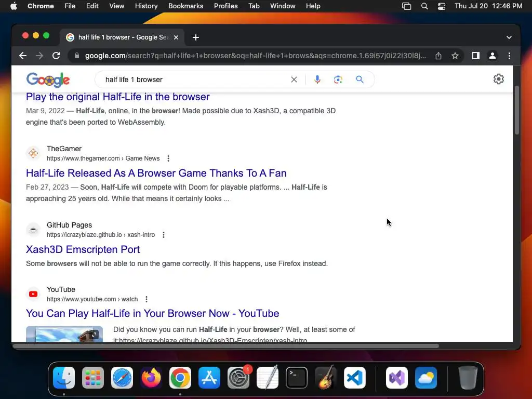Screen dimensions: 532x399
Task: Share this page via share icon
Action: (438, 56)
